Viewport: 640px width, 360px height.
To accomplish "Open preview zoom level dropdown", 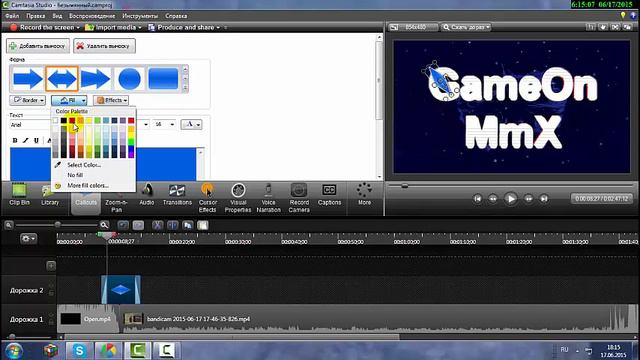I will click(x=465, y=27).
